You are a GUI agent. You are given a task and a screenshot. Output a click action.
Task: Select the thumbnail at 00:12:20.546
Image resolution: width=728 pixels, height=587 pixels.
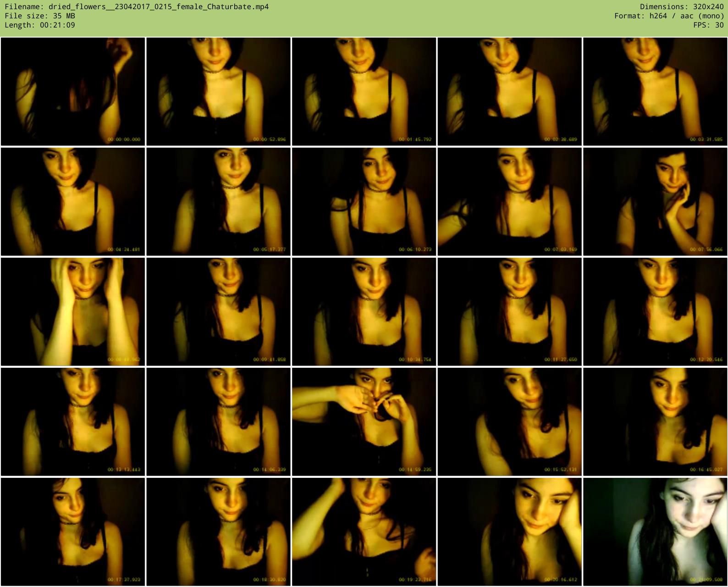655,312
